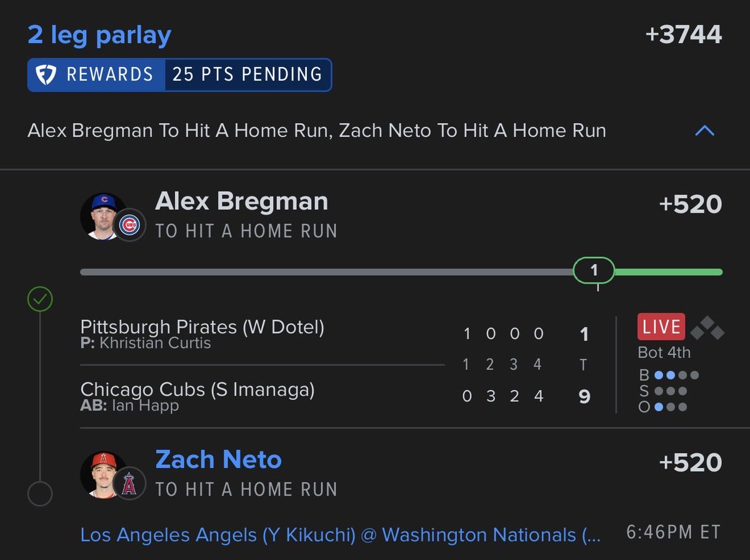
Task: Tap the red LIVE badge
Action: click(661, 327)
